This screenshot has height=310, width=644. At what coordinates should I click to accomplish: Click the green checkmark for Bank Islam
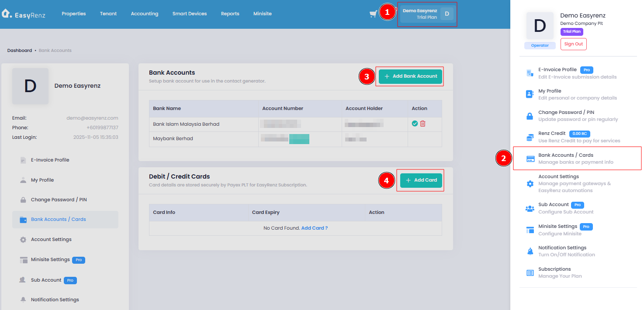tap(415, 124)
